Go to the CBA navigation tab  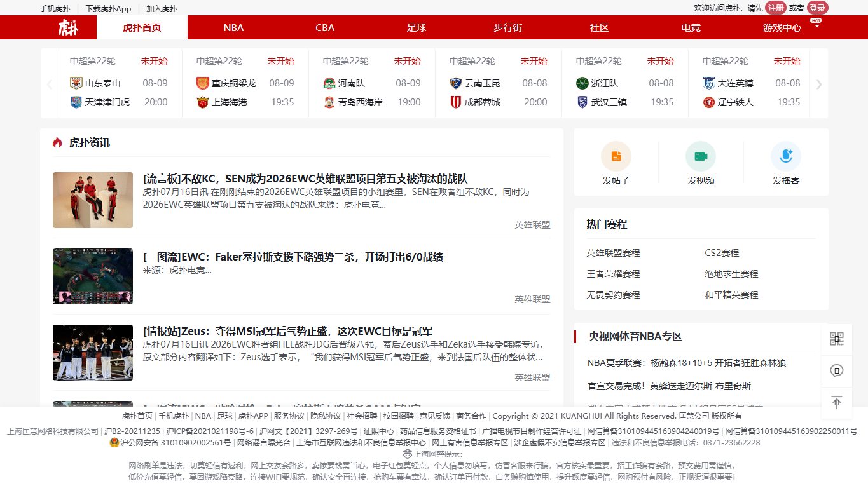tap(325, 27)
